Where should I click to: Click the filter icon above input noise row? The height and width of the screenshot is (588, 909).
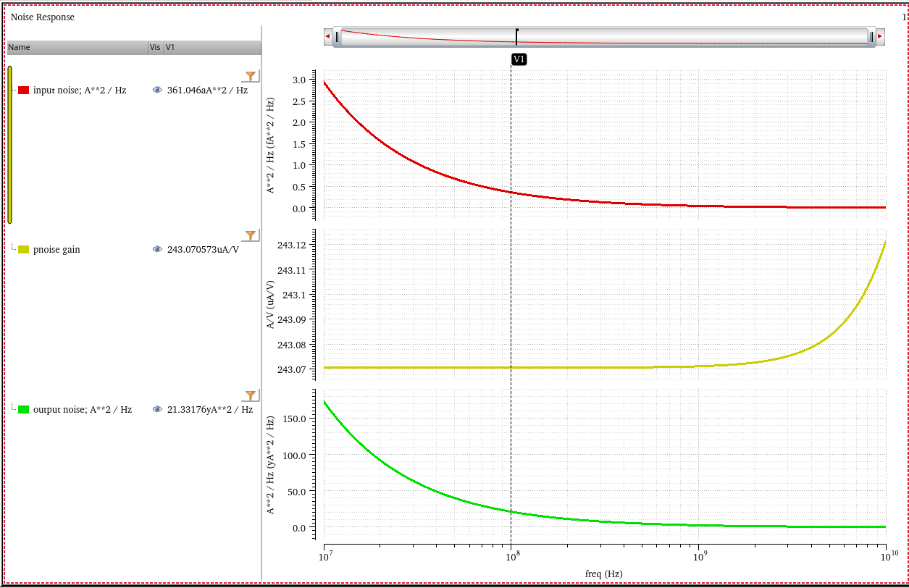[250, 76]
